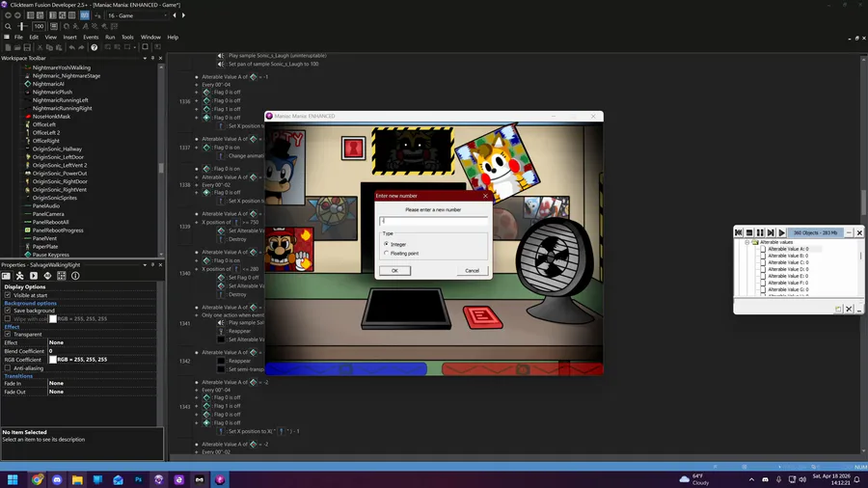Viewport: 868px width, 488px height.
Task: Click the new number text input field
Action: click(x=433, y=221)
